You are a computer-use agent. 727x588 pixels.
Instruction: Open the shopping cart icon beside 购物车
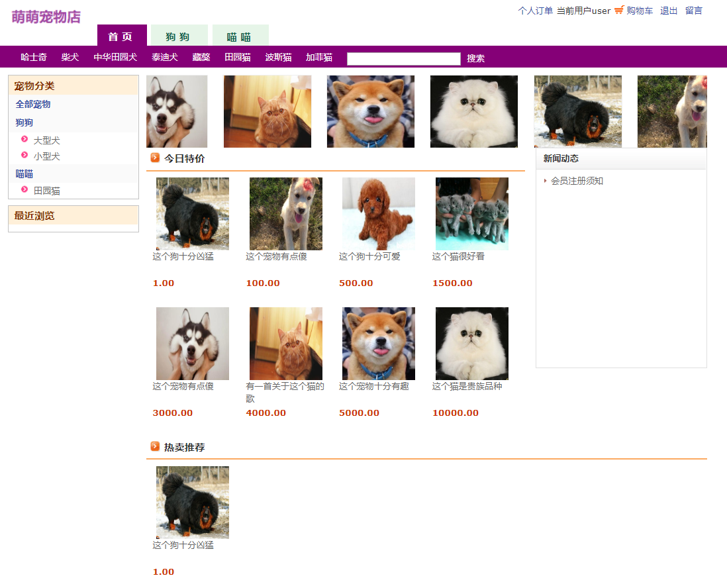(618, 11)
